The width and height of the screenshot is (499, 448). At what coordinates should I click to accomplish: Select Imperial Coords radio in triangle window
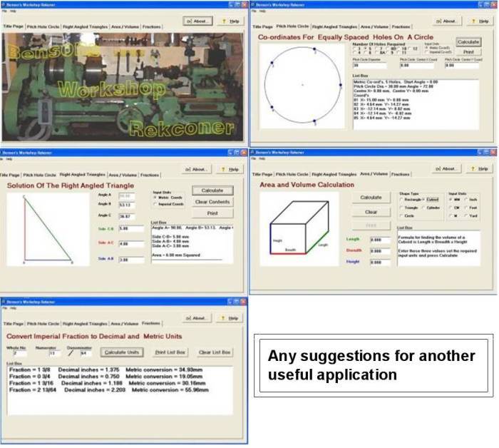coord(156,203)
